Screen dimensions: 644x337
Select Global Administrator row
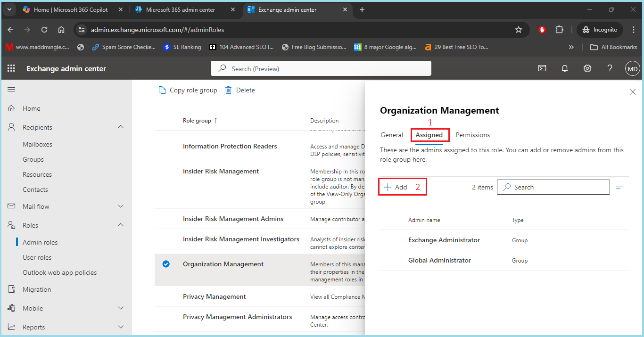504,260
